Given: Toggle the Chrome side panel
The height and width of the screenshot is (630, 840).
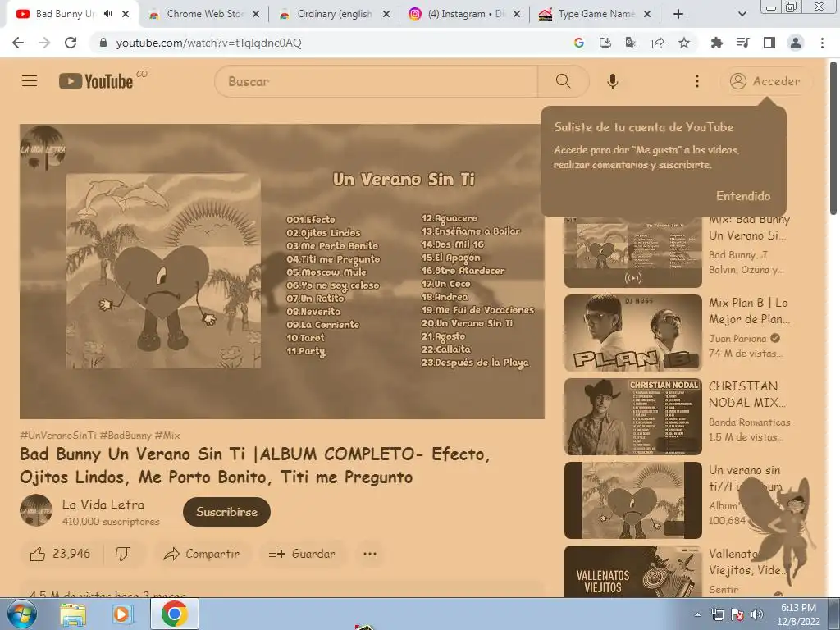Looking at the screenshot, I should click(769, 43).
